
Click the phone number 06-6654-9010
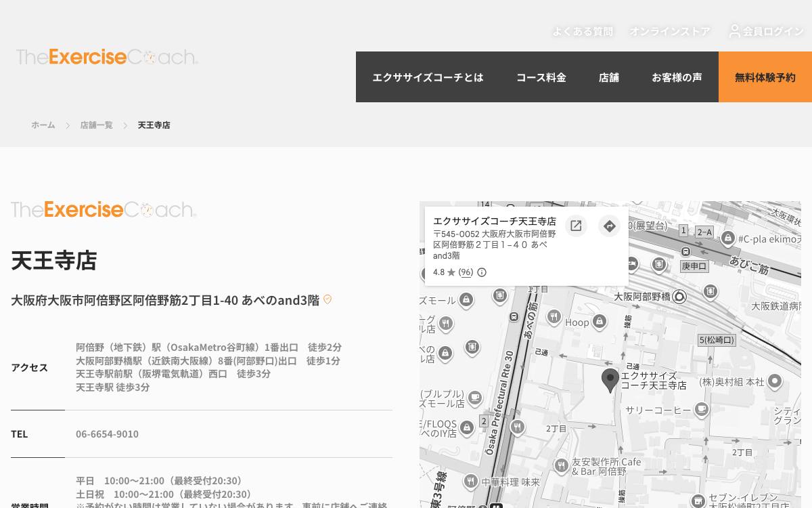[x=107, y=434]
